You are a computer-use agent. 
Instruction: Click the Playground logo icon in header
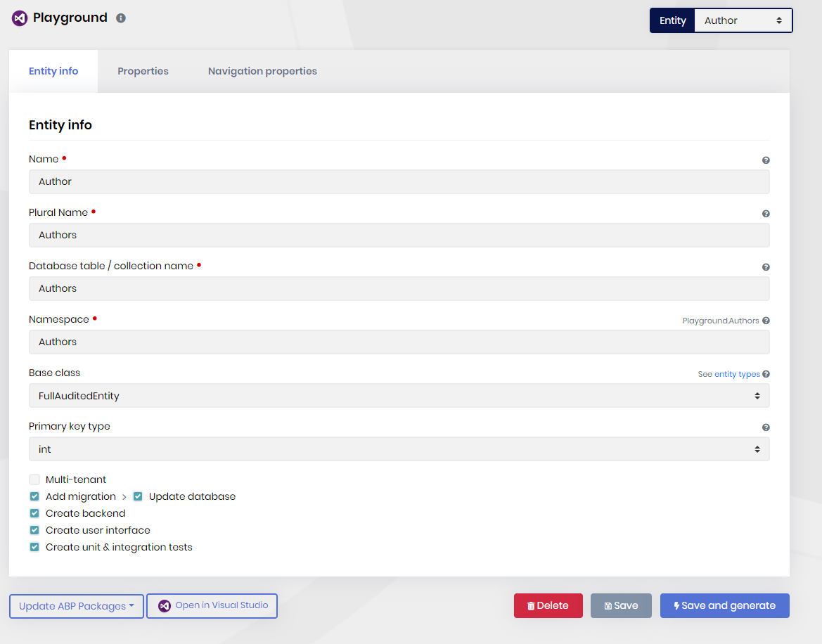tap(20, 18)
